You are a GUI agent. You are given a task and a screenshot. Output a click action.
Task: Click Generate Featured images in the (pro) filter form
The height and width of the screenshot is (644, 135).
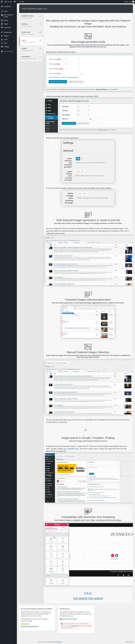click(x=58, y=82)
